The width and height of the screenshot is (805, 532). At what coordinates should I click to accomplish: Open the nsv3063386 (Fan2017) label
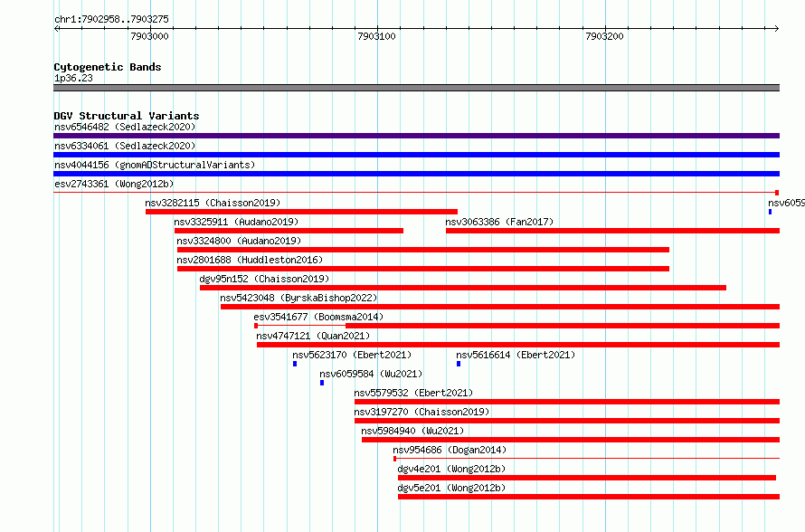point(499,222)
